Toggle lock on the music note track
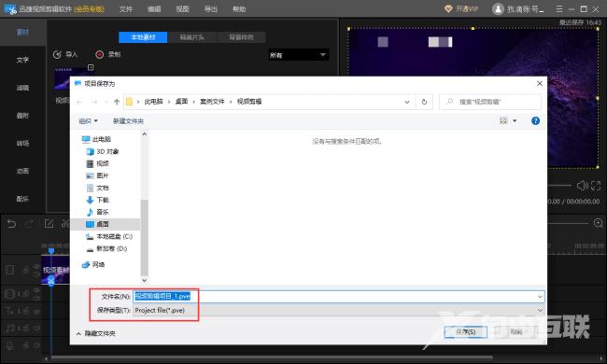 26,329
